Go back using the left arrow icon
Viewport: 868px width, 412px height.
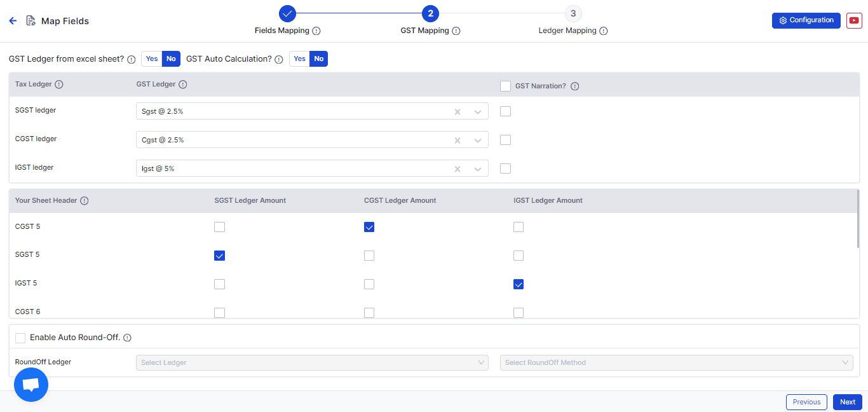[13, 21]
